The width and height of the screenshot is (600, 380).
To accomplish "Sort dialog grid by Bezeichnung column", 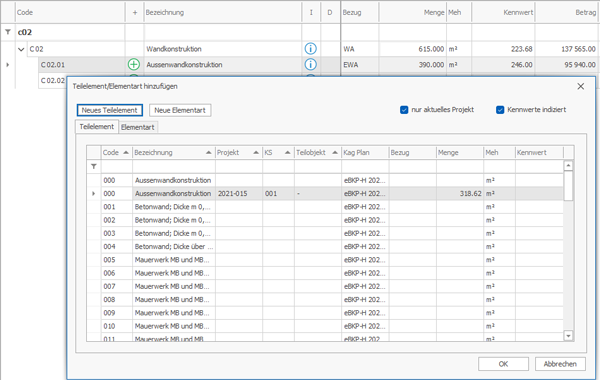I will 174,153.
